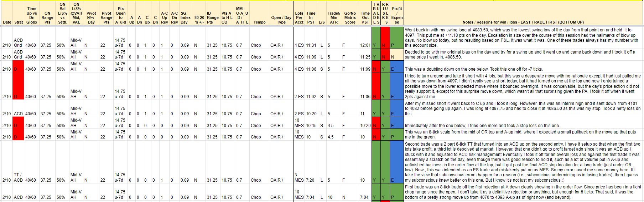Click the note starting 'Went back in with my swing long'

(x=523, y=38)
